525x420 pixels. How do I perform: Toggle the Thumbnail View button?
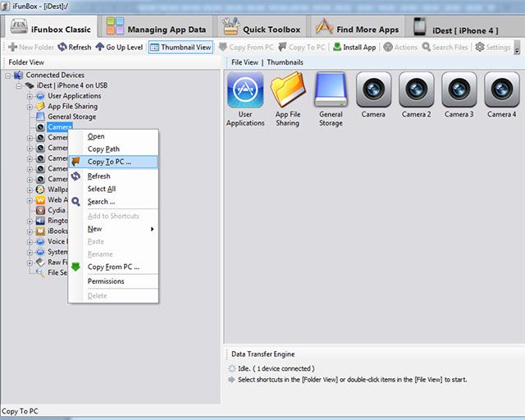tap(181, 47)
